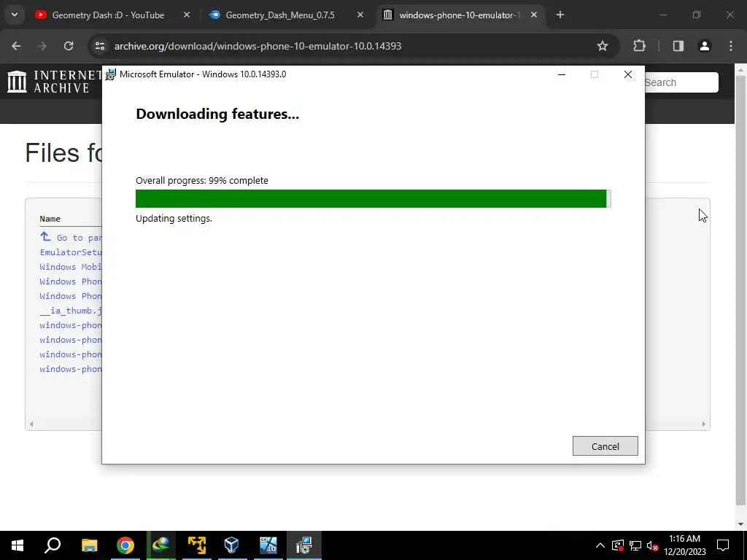
Task: Close the windows-phone-10-emulator tab
Action: [534, 15]
